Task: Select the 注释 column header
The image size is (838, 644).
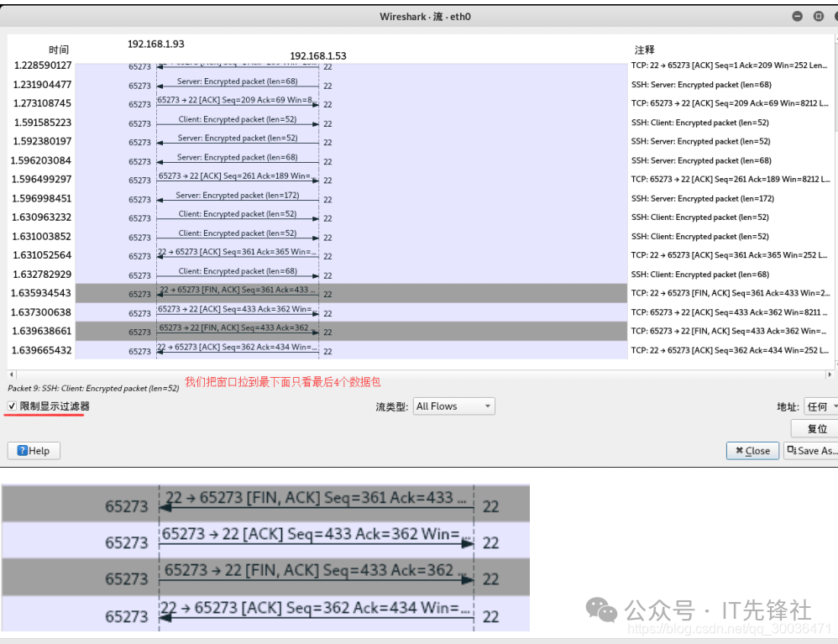Action: pyautogui.click(x=645, y=50)
